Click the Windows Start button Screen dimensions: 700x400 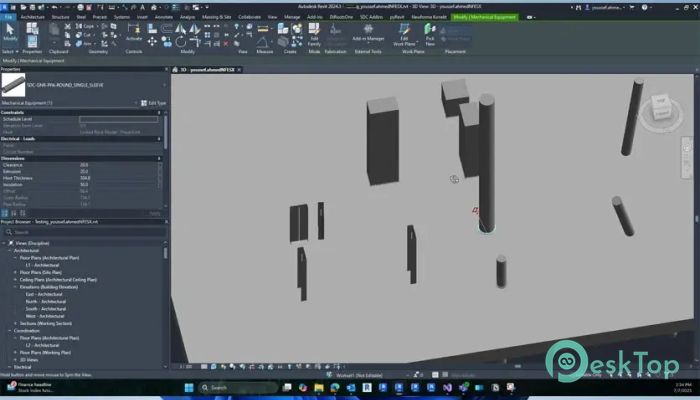(189, 387)
